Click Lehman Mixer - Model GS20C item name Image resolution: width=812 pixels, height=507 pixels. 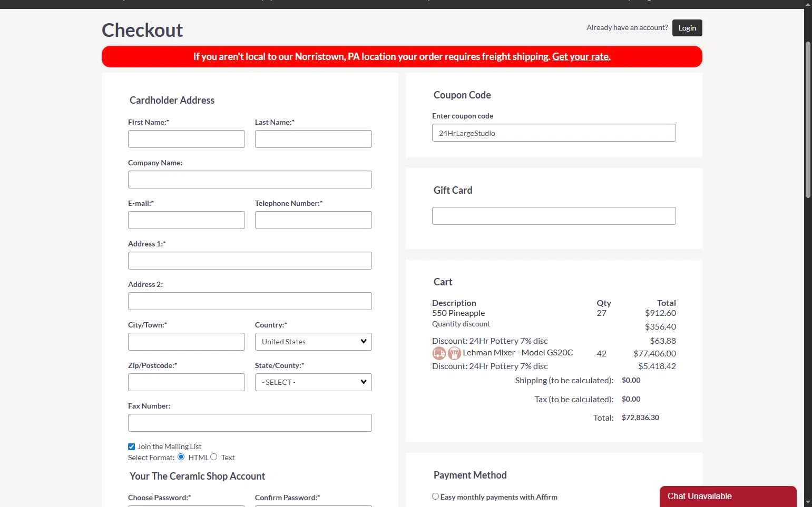click(x=517, y=353)
